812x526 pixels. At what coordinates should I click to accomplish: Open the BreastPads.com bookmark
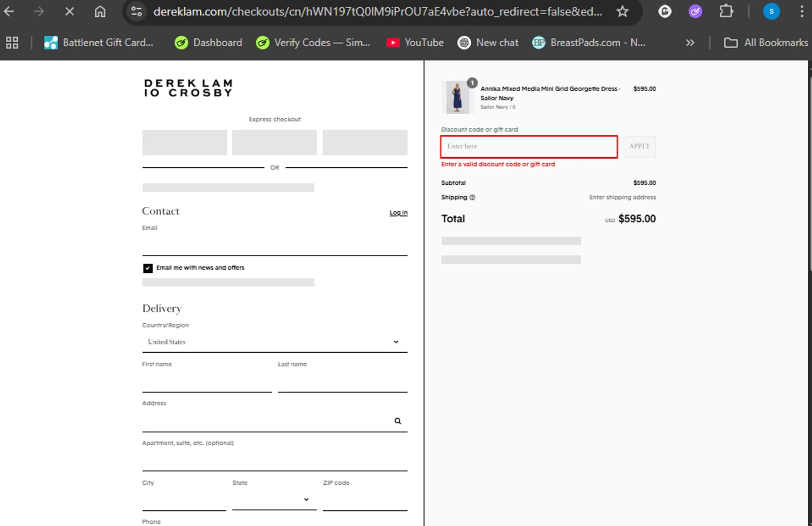588,43
